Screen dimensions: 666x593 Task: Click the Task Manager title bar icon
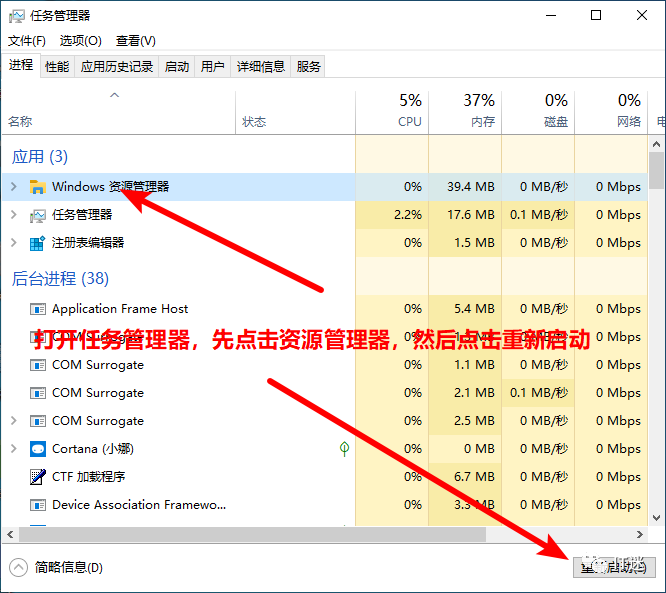pos(17,16)
